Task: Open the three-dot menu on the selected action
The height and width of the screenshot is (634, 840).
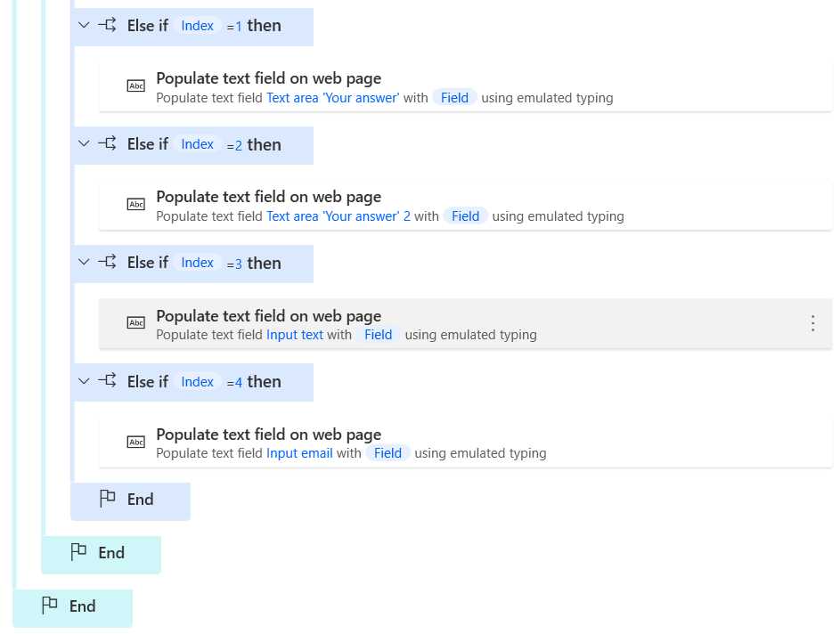Action: tap(812, 323)
